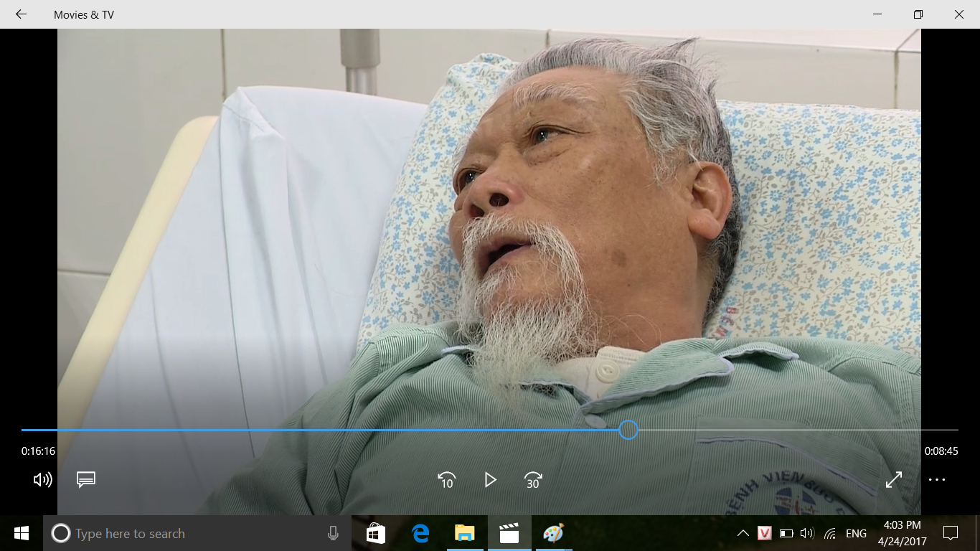Open the Paint app on the taskbar

553,533
